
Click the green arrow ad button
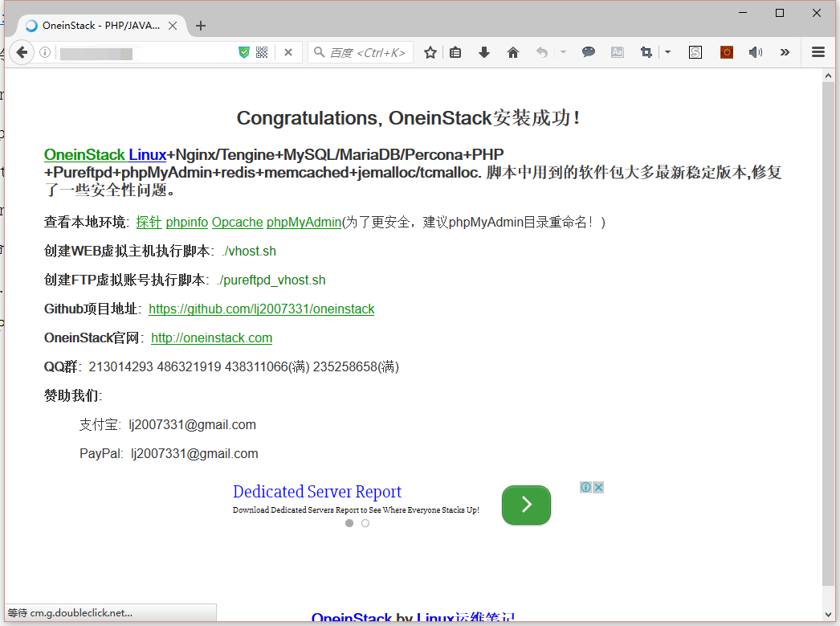click(526, 505)
